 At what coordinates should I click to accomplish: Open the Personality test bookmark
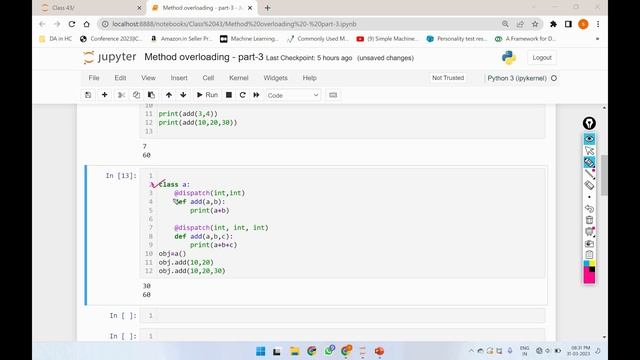456,39
